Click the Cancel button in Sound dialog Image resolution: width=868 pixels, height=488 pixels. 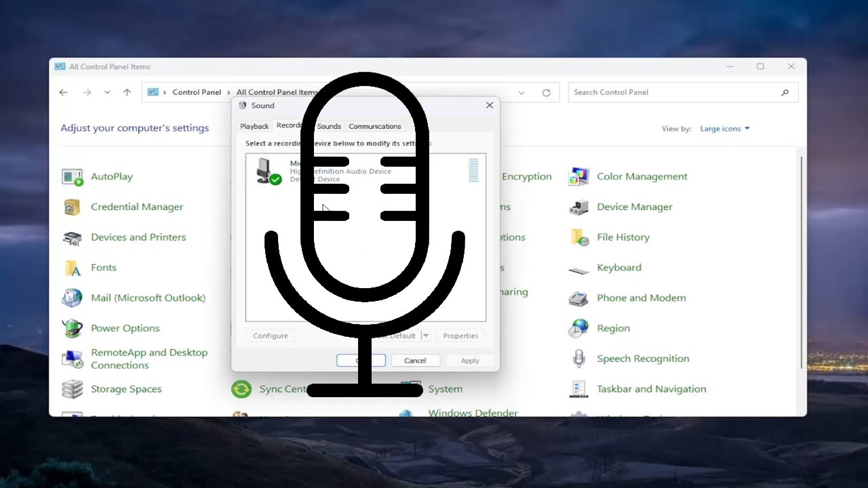coord(415,361)
